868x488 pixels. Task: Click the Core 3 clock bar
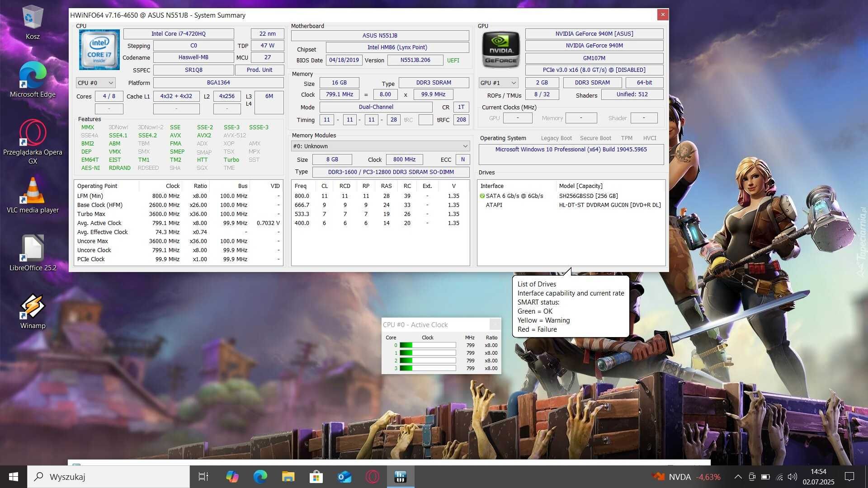pyautogui.click(x=428, y=368)
